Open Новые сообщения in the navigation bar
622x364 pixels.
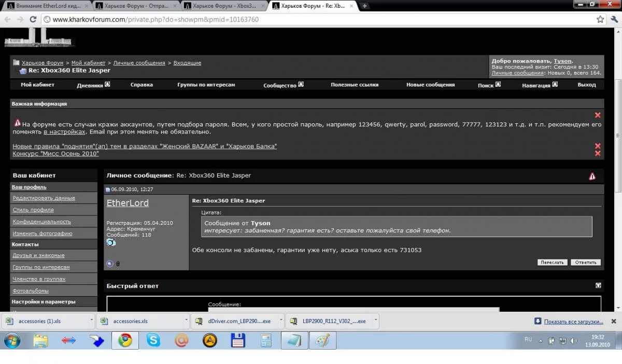click(430, 84)
